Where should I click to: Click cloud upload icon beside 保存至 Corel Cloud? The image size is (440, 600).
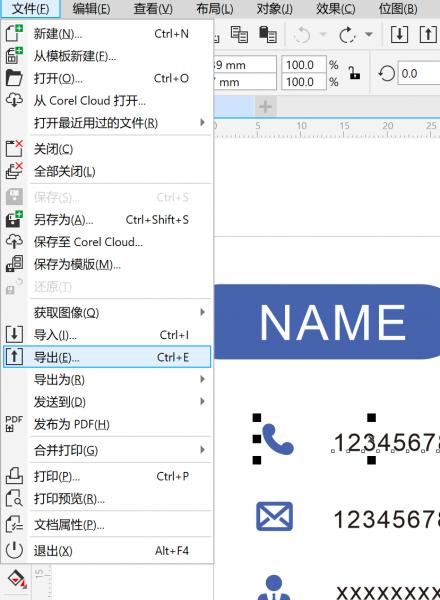14,241
